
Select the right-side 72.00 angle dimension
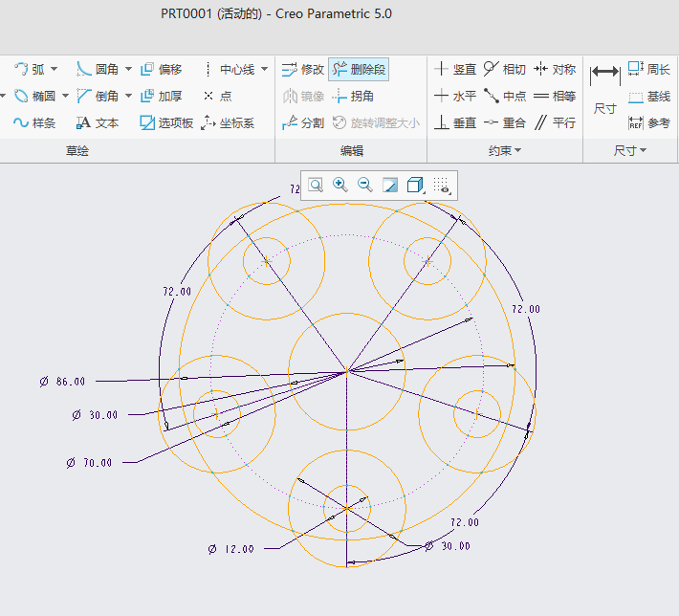click(x=526, y=309)
